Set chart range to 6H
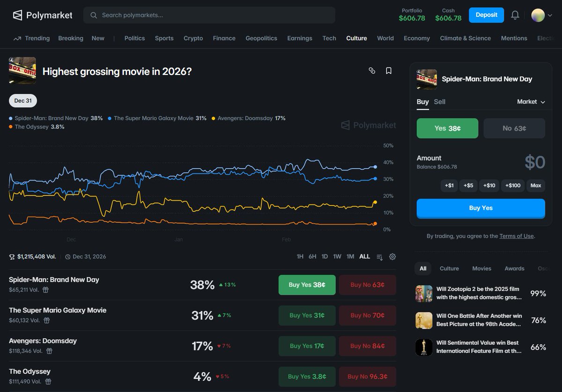 click(x=312, y=256)
